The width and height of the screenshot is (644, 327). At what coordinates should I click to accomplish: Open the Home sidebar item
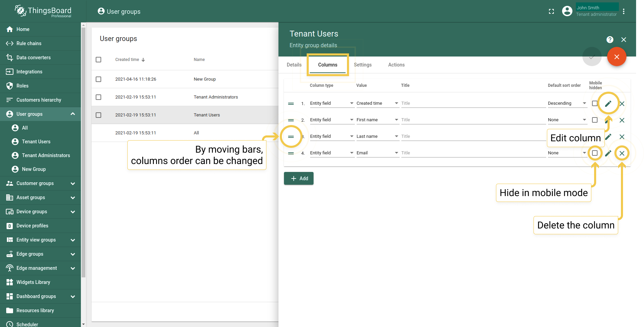pos(40,29)
